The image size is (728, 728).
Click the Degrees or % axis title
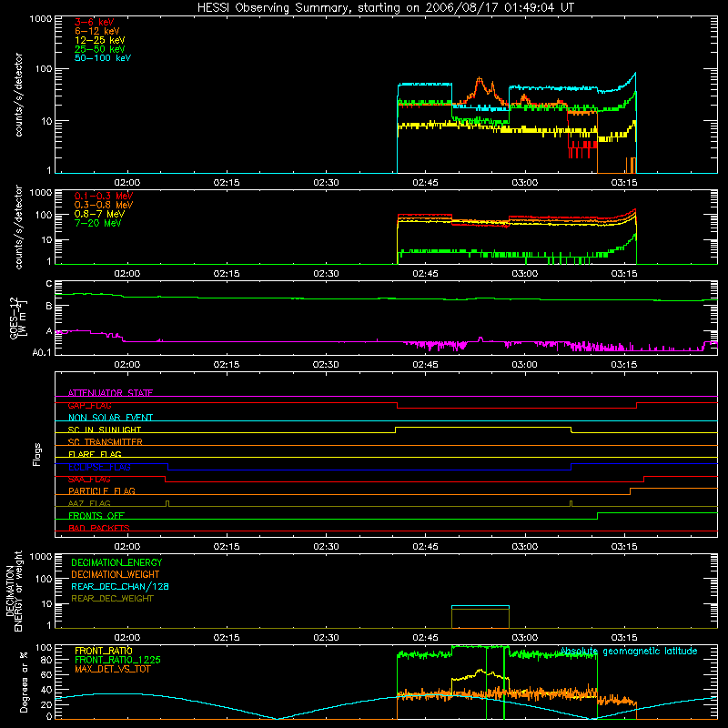click(x=24, y=682)
